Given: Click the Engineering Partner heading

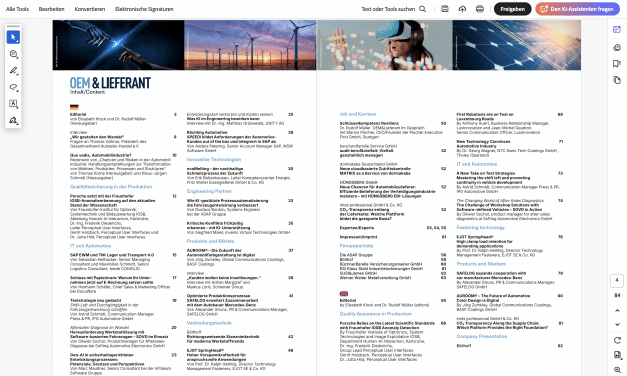Looking at the screenshot, I should point(209,191).
